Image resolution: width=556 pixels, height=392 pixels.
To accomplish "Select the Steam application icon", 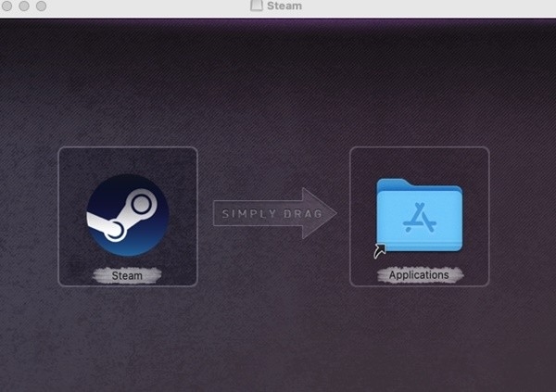I will click(x=128, y=215).
